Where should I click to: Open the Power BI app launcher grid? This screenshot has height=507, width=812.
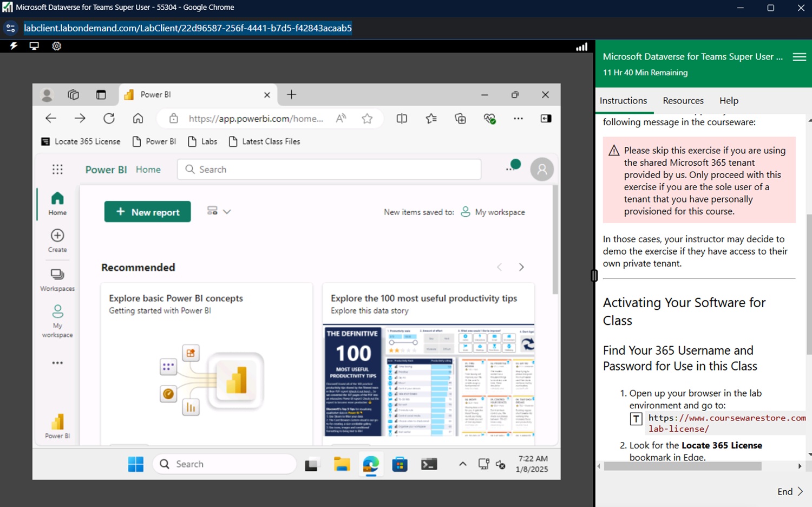coord(57,170)
